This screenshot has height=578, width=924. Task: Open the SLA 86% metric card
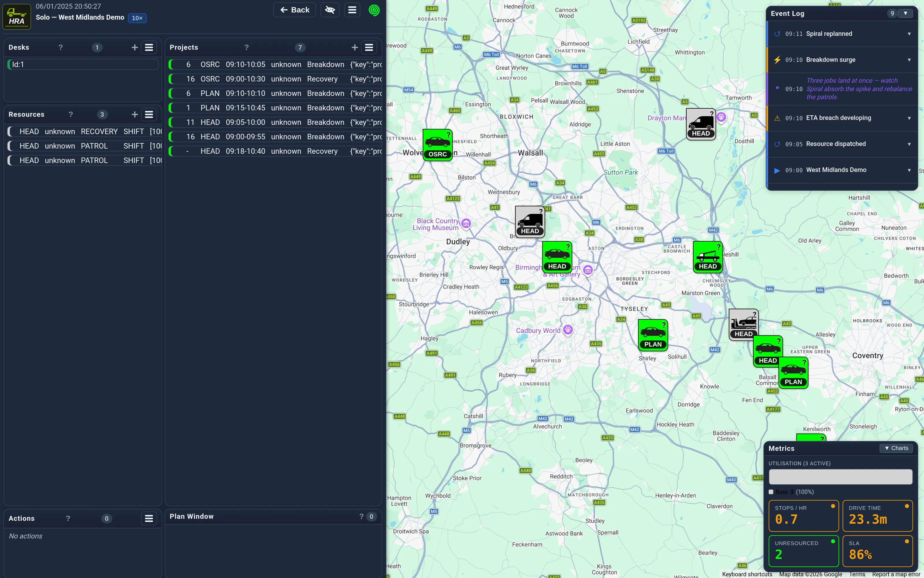pyautogui.click(x=878, y=551)
